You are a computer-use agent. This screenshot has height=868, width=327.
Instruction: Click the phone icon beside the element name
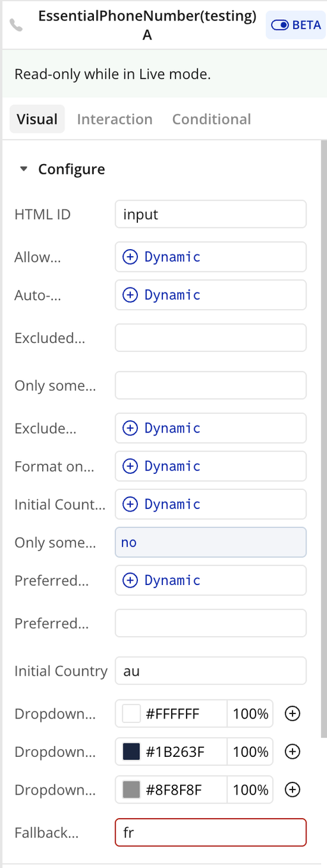(x=17, y=26)
